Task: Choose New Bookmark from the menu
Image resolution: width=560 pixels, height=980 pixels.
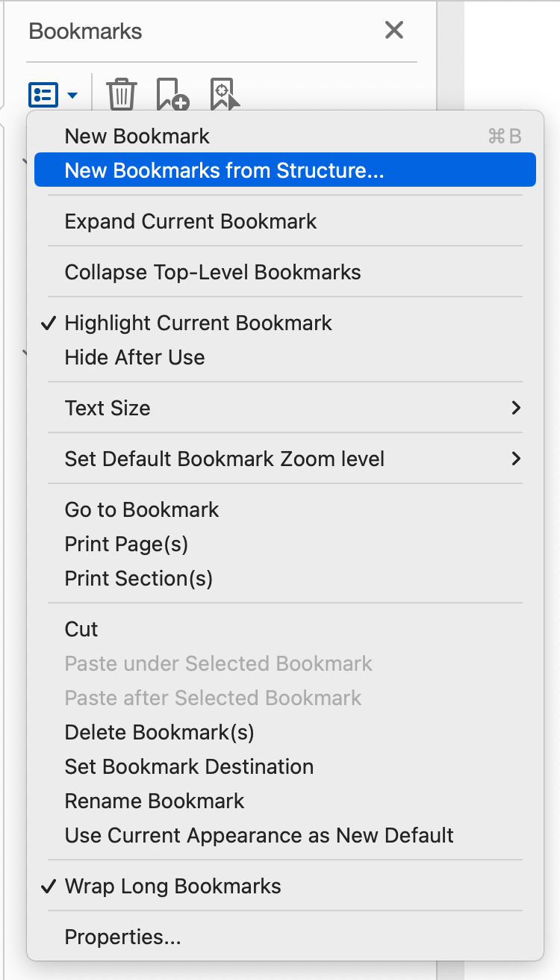Action: point(137,135)
